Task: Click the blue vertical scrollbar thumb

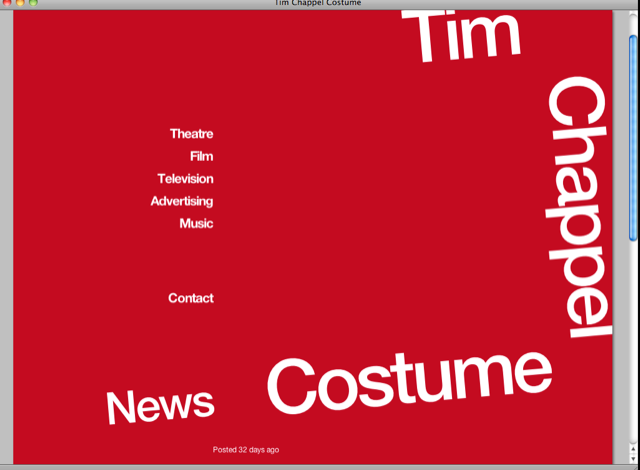Action: [x=633, y=138]
